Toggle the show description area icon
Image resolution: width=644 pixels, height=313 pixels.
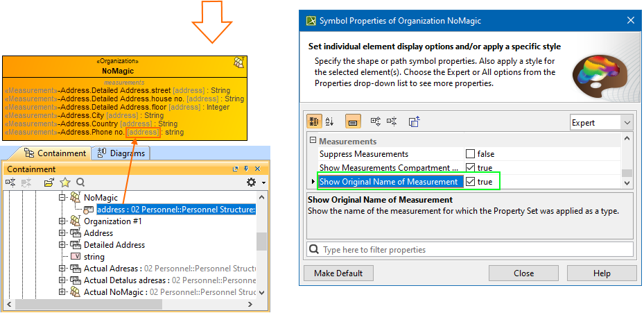[354, 121]
